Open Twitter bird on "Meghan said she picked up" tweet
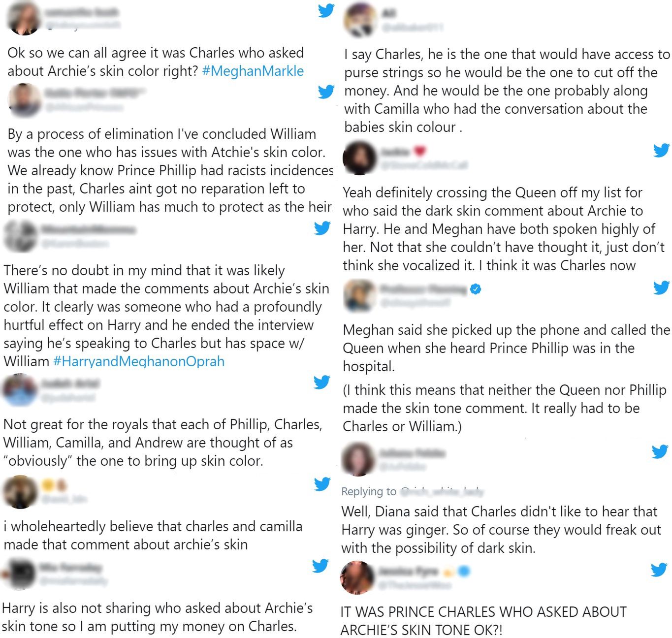672x638 pixels. pyautogui.click(x=661, y=287)
